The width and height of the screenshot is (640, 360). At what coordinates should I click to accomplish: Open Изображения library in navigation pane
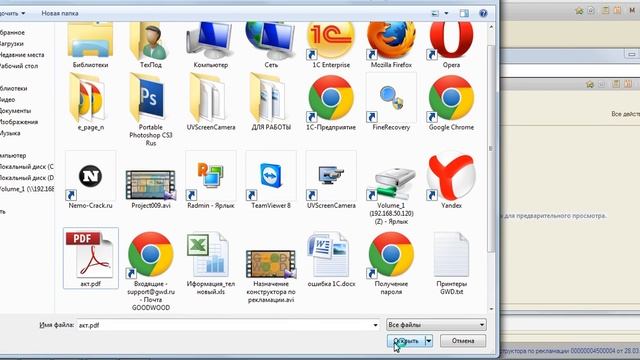19,122
